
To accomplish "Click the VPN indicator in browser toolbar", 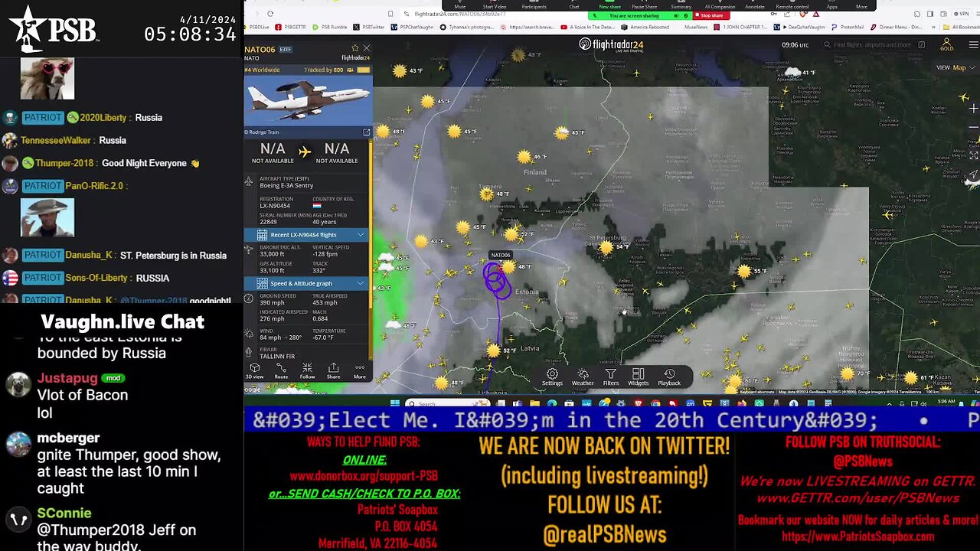I will pos(962,14).
